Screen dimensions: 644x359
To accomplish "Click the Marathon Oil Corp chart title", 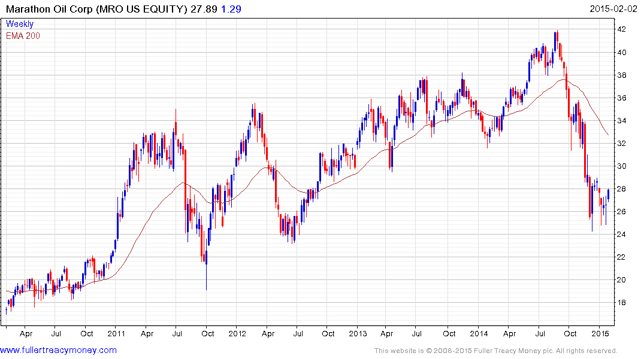I will pyautogui.click(x=96, y=9).
